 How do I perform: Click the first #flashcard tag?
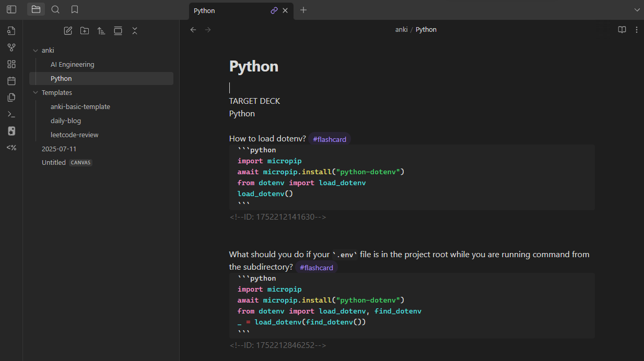click(330, 139)
